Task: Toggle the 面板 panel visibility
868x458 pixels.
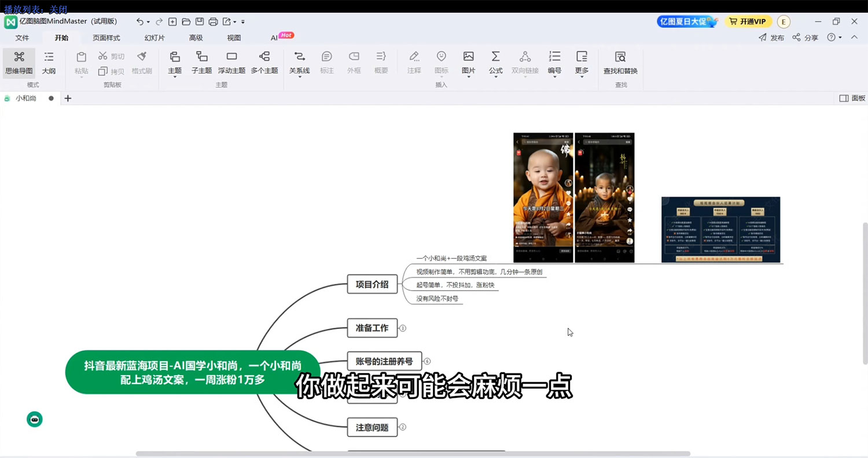Action: point(850,98)
